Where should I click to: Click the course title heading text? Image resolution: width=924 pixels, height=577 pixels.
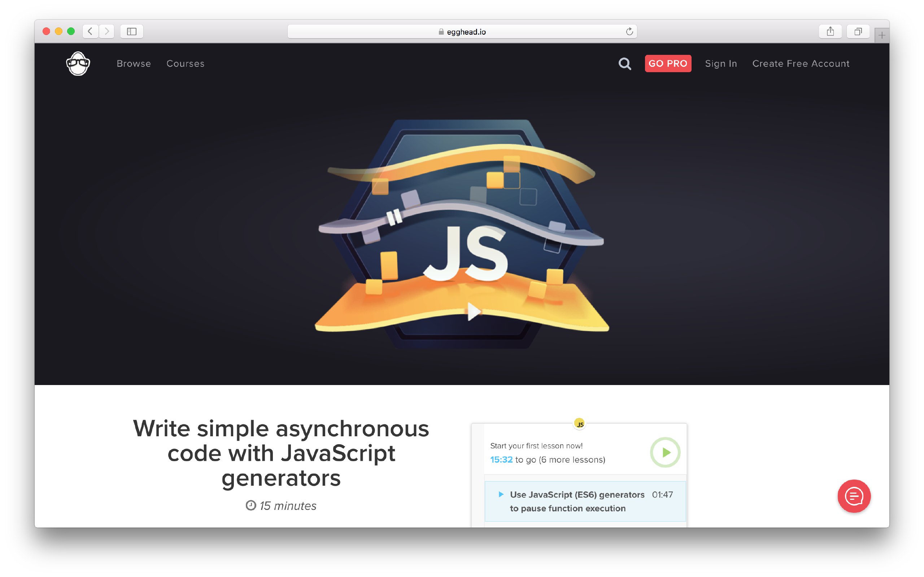281,453
